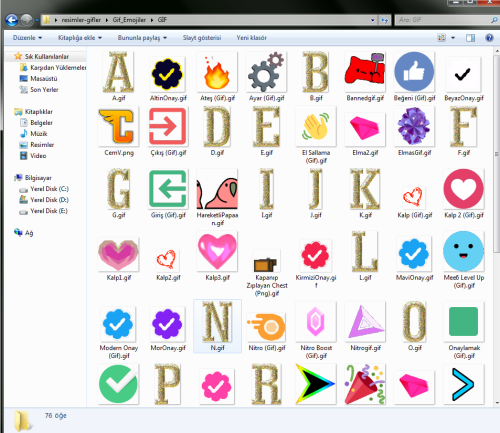Screen dimensions: 500x433
Task: Select Giriş (Gif).gif green enter icon
Action: 168,189
